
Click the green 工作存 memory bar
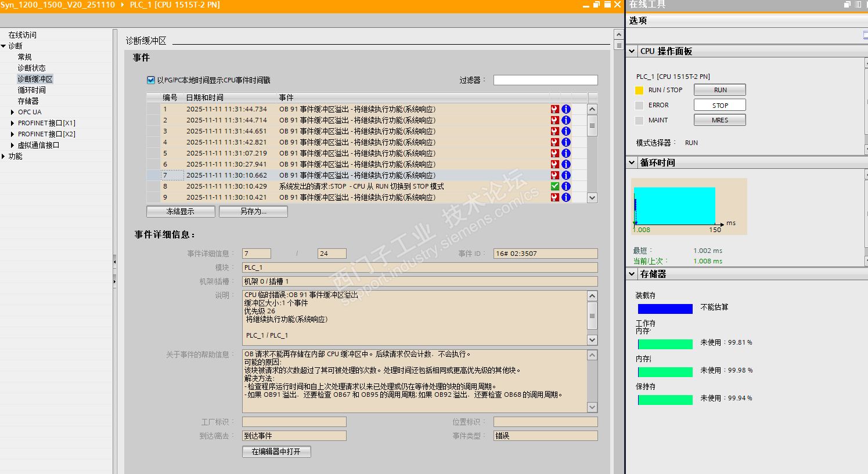[665, 344]
